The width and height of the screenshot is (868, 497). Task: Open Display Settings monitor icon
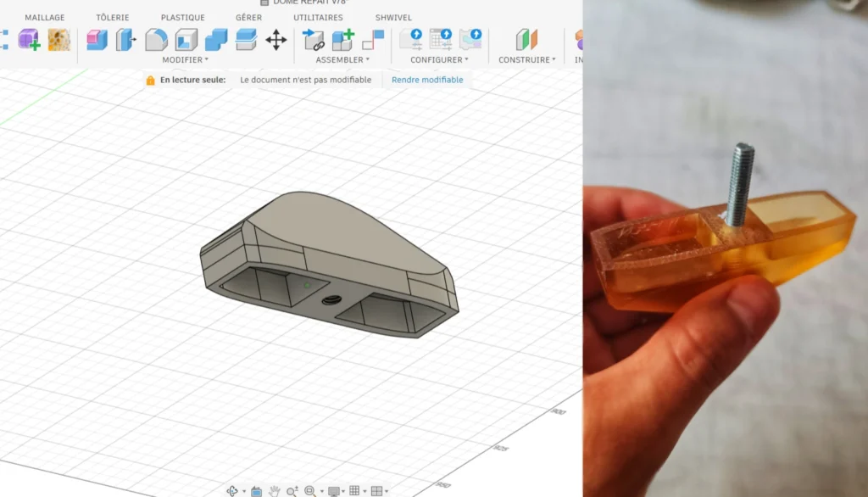[334, 491]
